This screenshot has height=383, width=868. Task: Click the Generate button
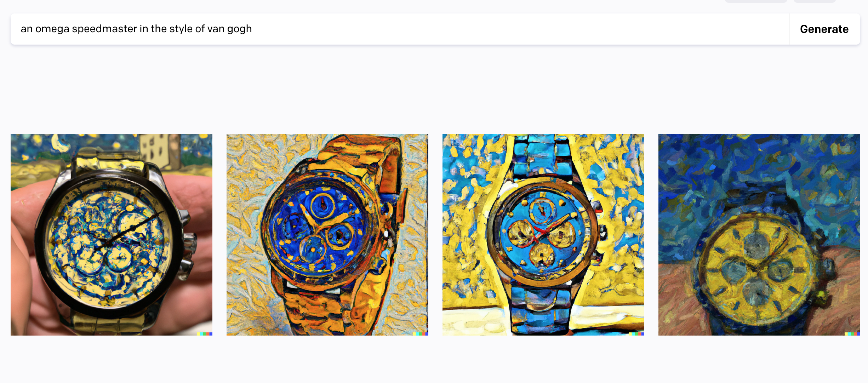(x=824, y=29)
